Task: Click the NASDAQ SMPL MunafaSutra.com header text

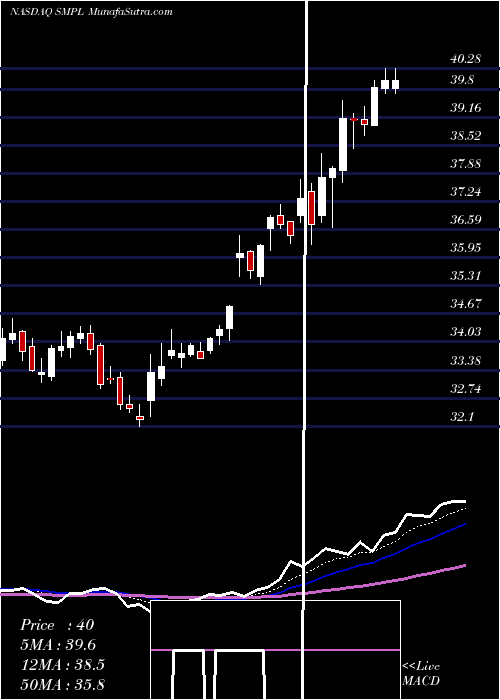Action: 91,12
